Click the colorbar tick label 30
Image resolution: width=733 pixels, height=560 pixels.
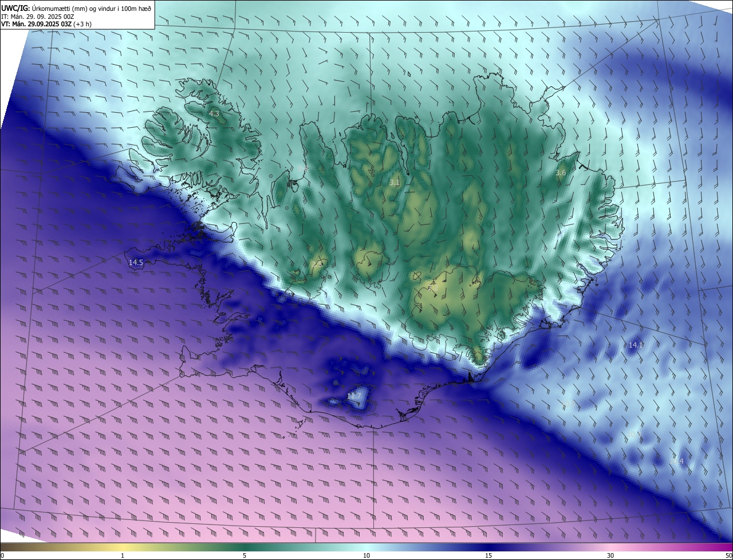(x=610, y=555)
